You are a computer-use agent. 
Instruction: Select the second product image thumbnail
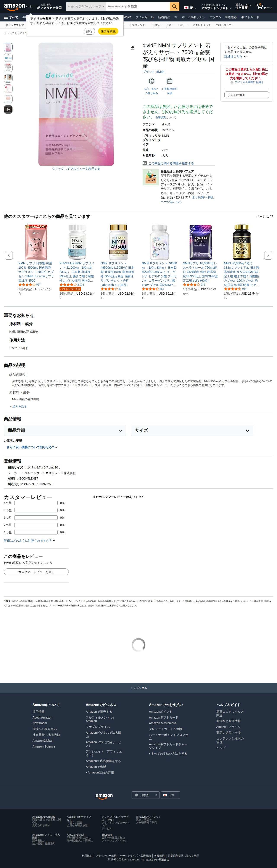(x=8, y=57)
